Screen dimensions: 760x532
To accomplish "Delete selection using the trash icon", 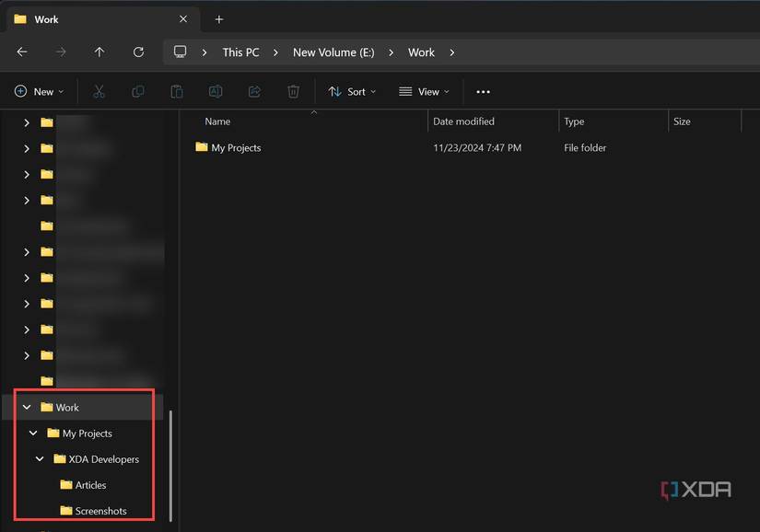I will pyautogui.click(x=293, y=91).
